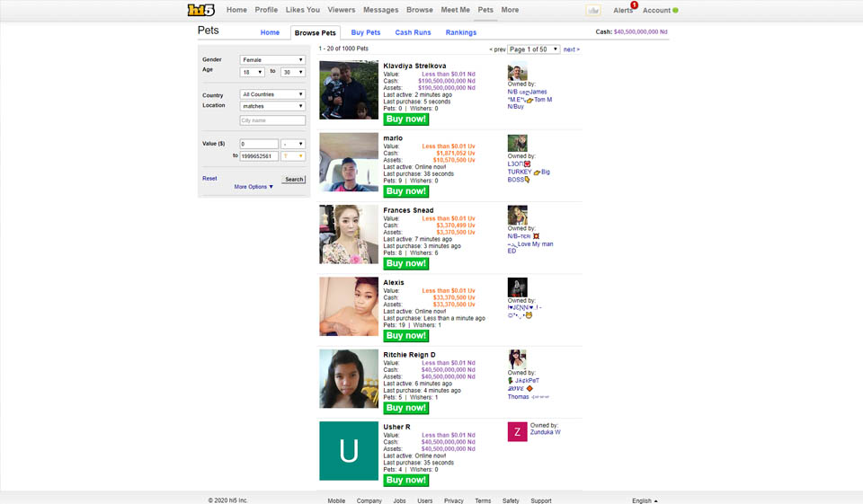Click the City name input field

(272, 120)
